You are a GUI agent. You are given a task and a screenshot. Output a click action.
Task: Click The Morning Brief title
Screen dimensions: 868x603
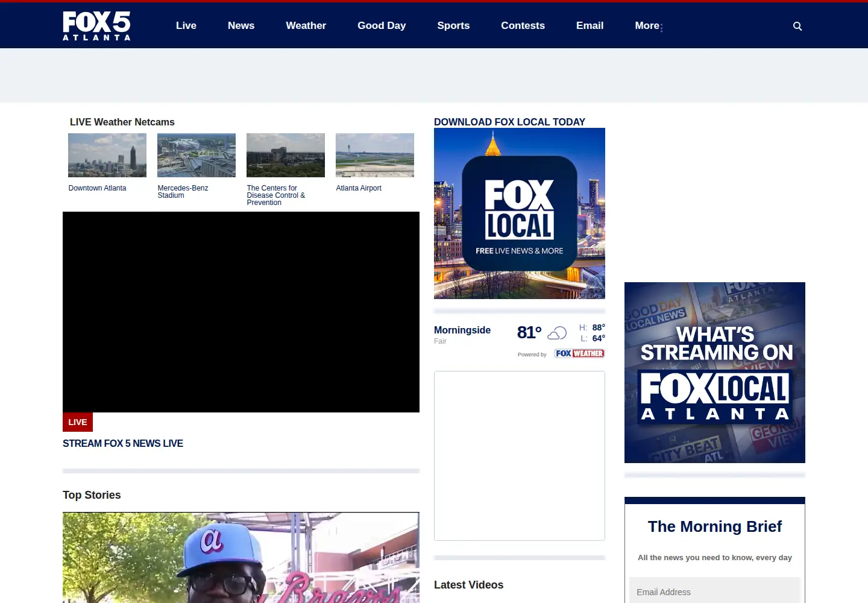pos(715,526)
